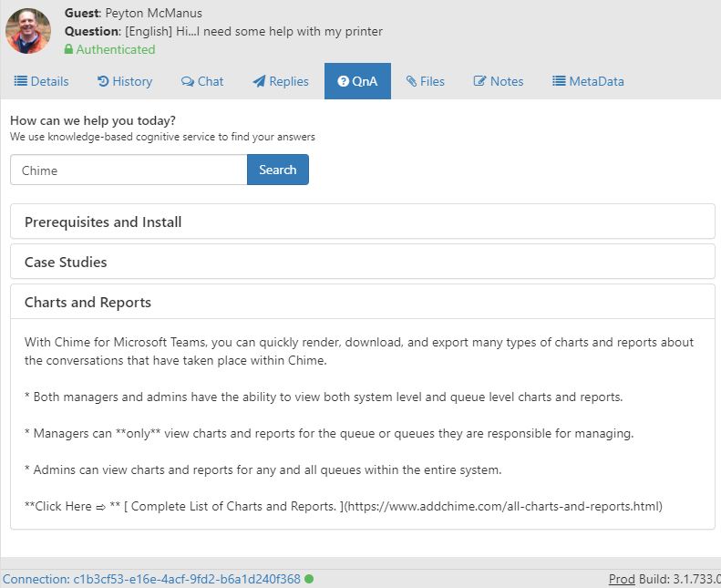Collapse the Charts and Reports section
721x588 pixels.
tap(363, 302)
